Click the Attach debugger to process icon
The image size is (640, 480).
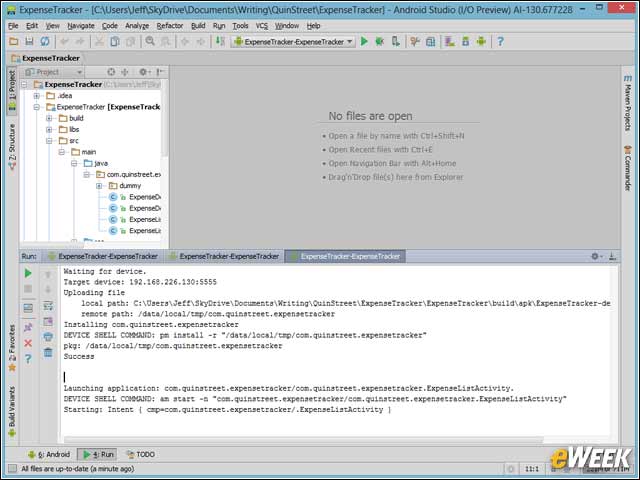tap(395, 42)
